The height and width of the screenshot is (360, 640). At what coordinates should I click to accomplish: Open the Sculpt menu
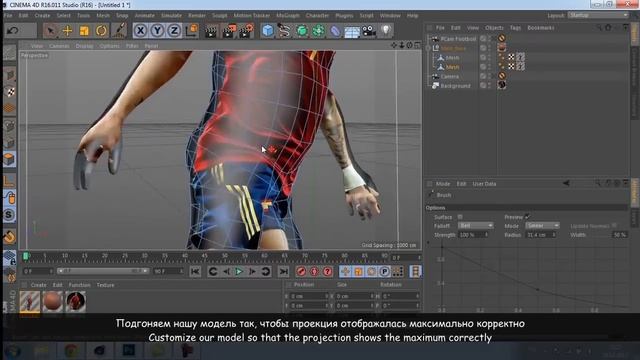(x=219, y=16)
